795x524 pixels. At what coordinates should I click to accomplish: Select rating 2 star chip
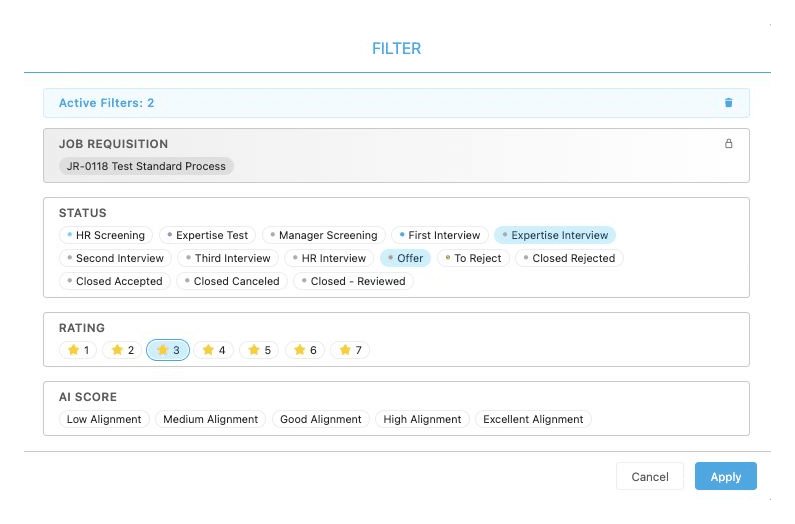pyautogui.click(x=122, y=350)
